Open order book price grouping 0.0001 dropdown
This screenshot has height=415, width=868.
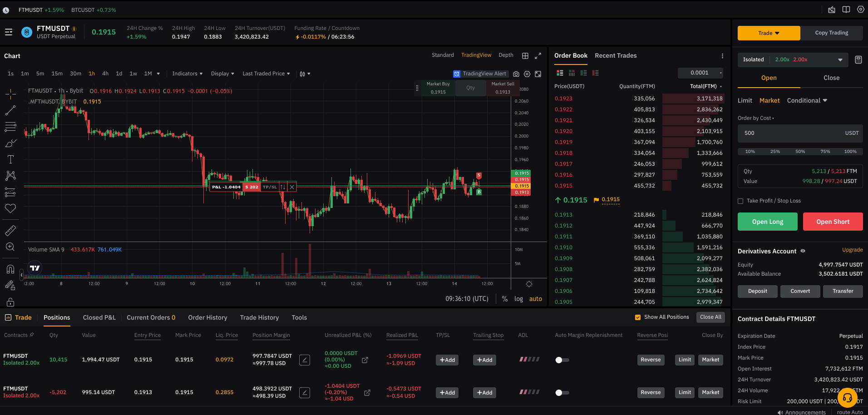click(x=700, y=73)
